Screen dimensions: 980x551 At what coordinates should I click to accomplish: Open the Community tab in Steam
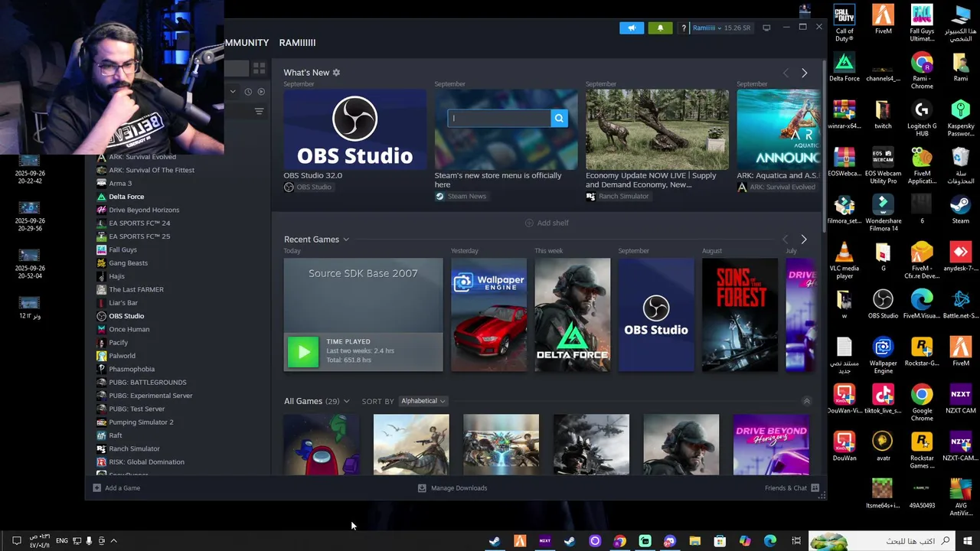click(x=247, y=43)
